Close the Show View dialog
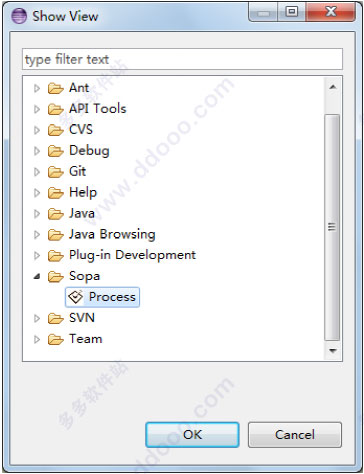Image resolution: width=364 pixels, height=474 pixels. pos(331,12)
